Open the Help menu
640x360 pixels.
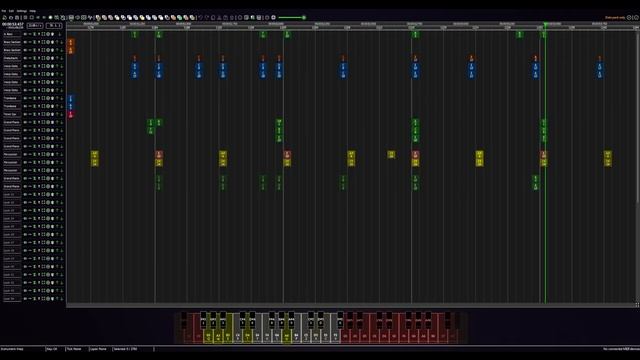33,11
